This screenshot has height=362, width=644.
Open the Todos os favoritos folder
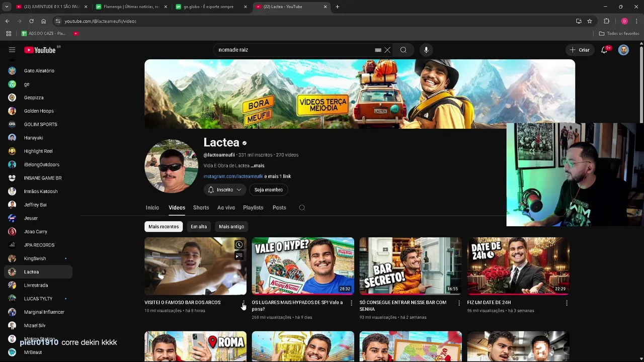click(x=619, y=33)
